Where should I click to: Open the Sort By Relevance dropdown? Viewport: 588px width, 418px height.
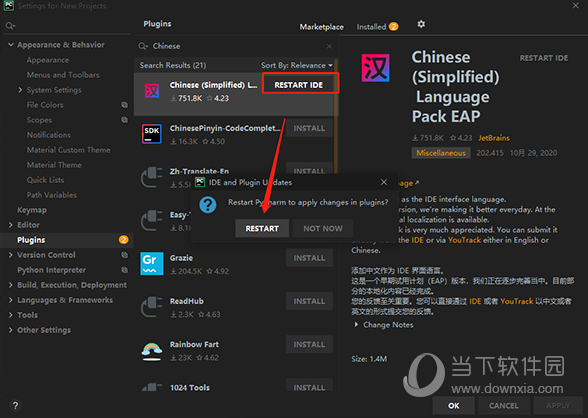pos(297,65)
